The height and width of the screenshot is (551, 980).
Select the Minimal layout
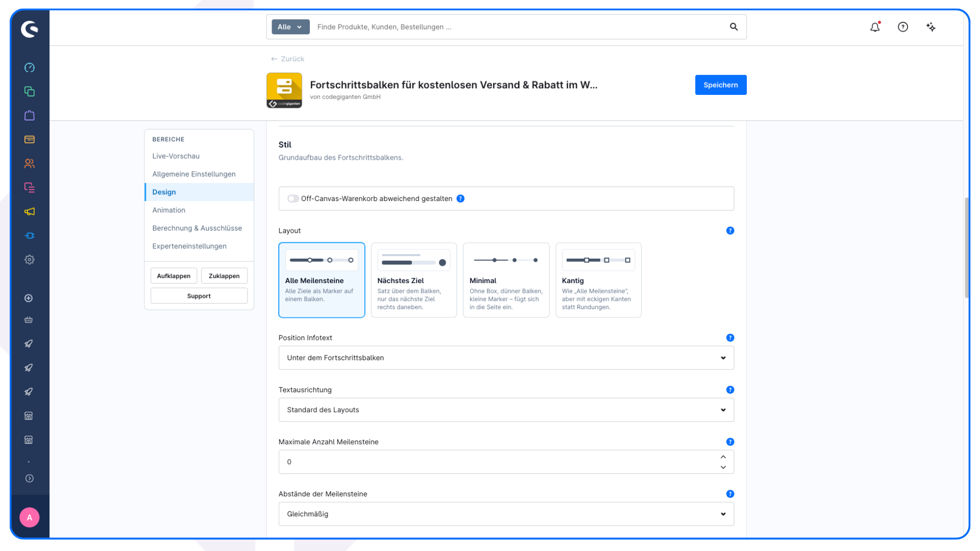point(506,280)
